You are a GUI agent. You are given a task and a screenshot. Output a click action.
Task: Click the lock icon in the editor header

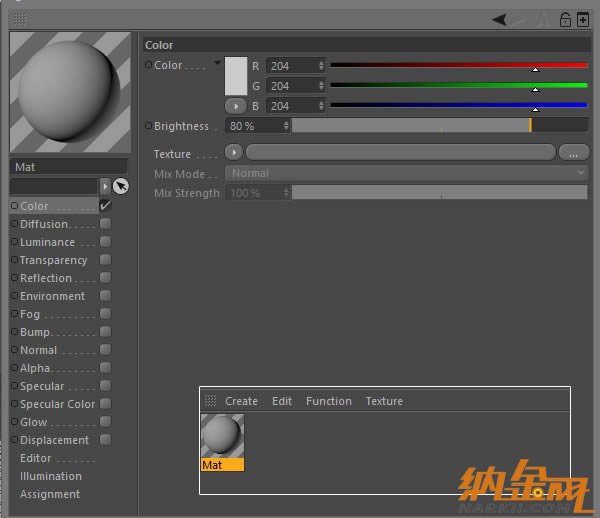[565, 20]
